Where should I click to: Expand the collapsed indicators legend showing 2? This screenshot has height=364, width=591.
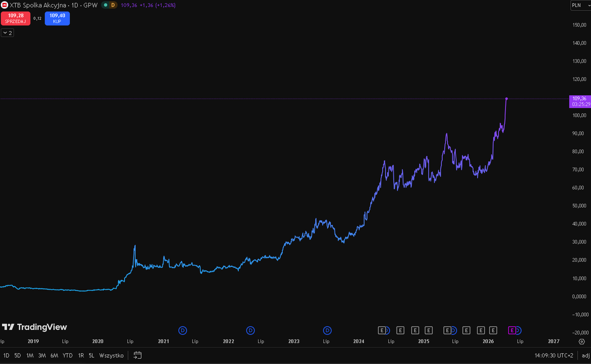[x=7, y=33]
